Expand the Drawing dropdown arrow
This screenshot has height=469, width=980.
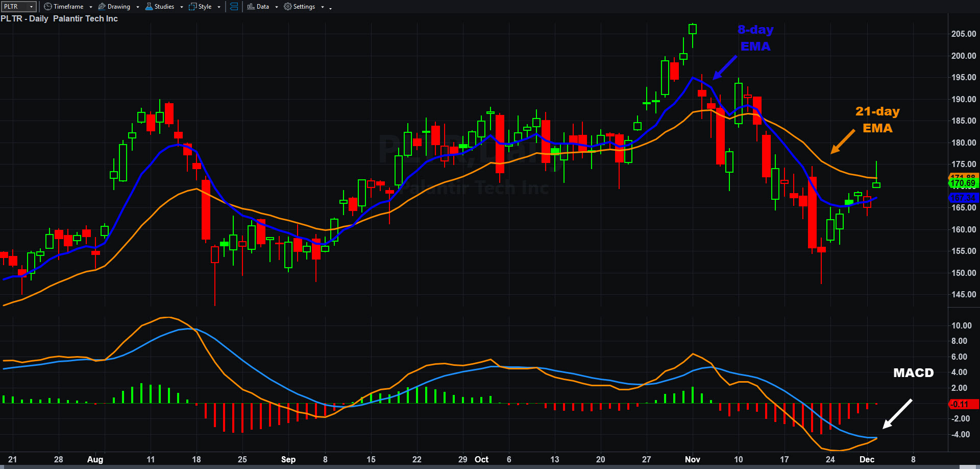click(138, 7)
